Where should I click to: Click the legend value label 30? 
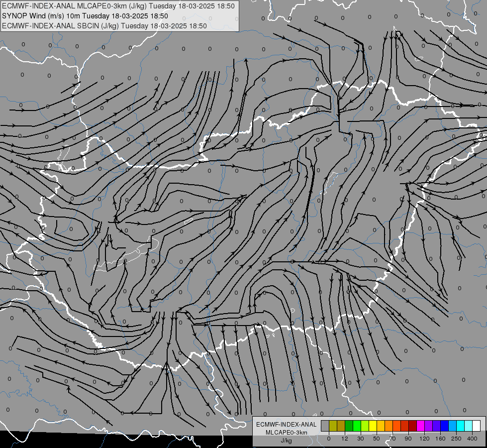coord(361,439)
